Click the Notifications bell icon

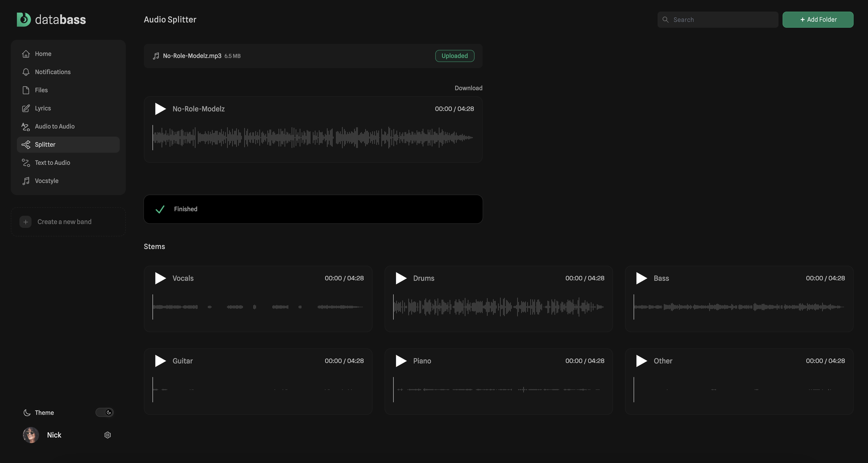(26, 72)
